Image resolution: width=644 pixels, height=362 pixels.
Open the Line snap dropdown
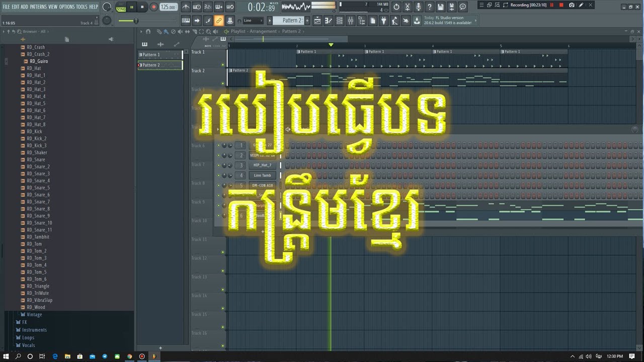(253, 21)
